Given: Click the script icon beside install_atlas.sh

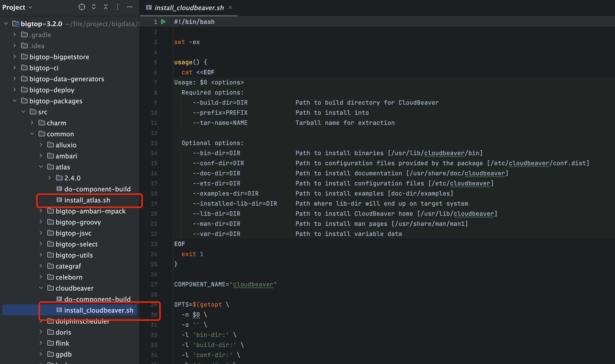Looking at the screenshot, I should pos(59,200).
